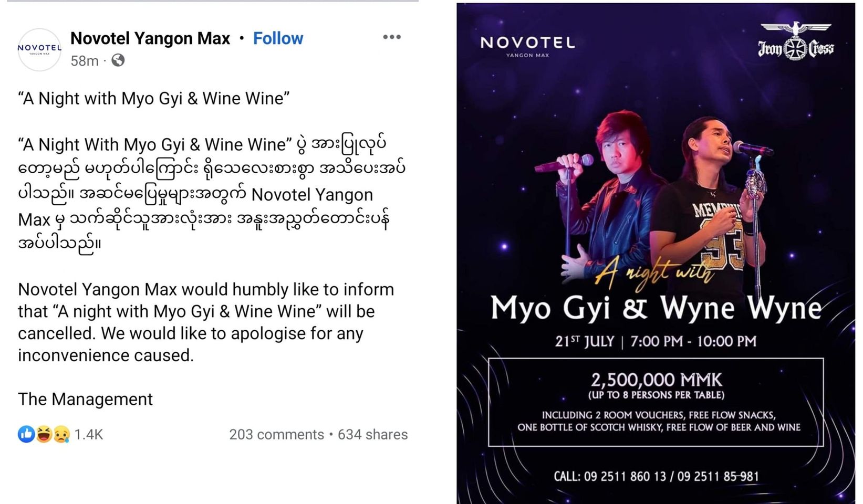Image resolution: width=863 pixels, height=504 pixels.
Task: Click the call phone numbers on poster
Action: tap(656, 476)
